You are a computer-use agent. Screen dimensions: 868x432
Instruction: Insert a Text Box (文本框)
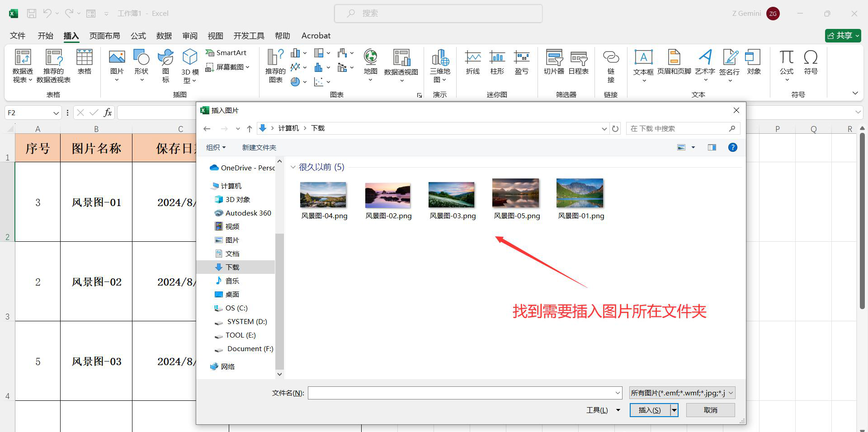(643, 66)
